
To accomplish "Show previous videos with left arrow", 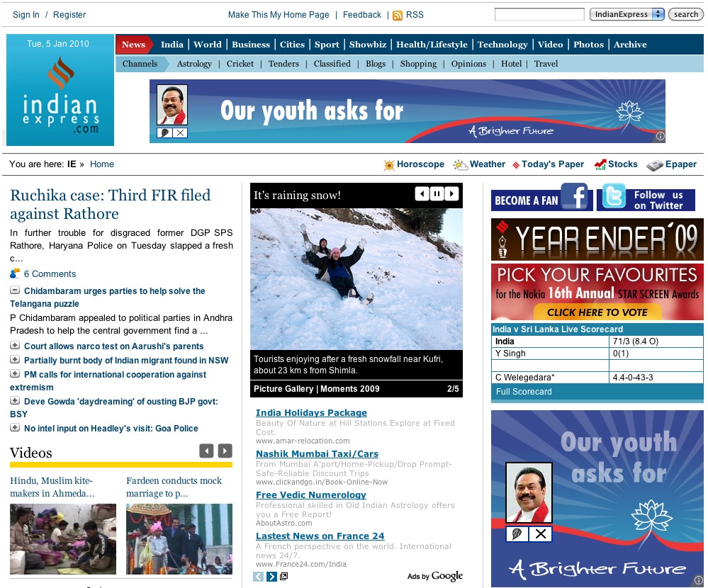I will 206,451.
